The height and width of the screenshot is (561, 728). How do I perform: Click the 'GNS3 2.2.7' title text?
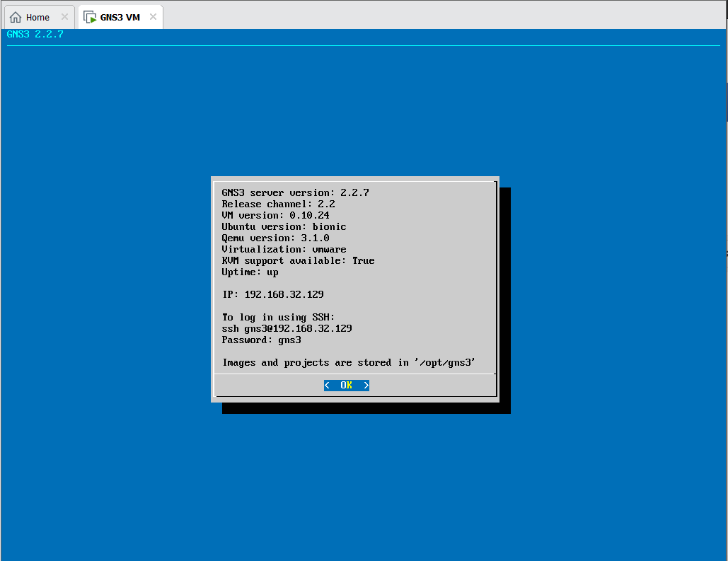click(x=35, y=34)
